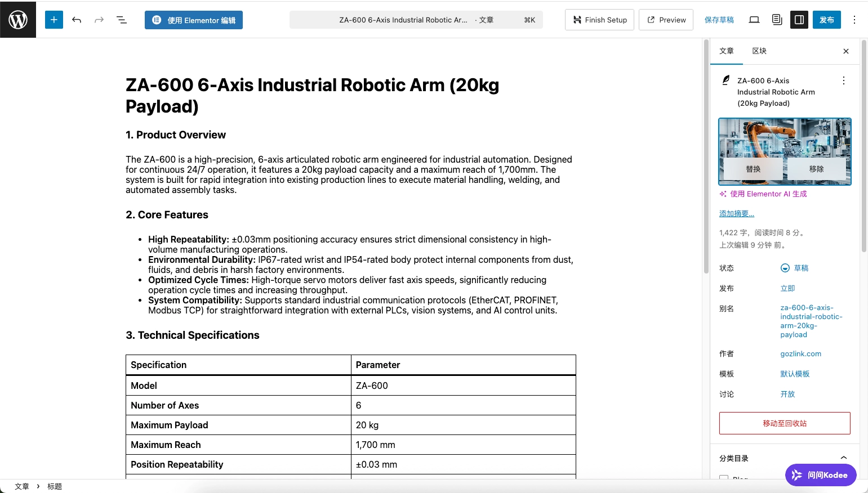Open the post actions three-dot menu
Viewport: 868px width, 493px height.
pyautogui.click(x=844, y=80)
